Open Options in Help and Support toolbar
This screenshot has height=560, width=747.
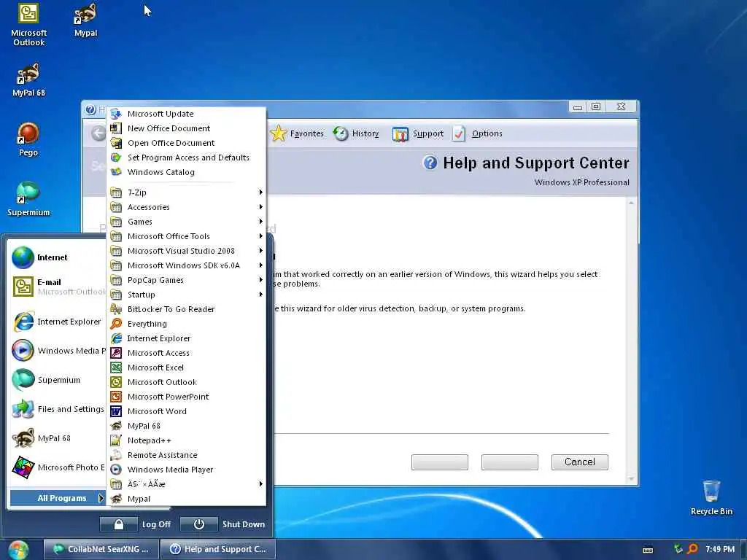point(477,134)
